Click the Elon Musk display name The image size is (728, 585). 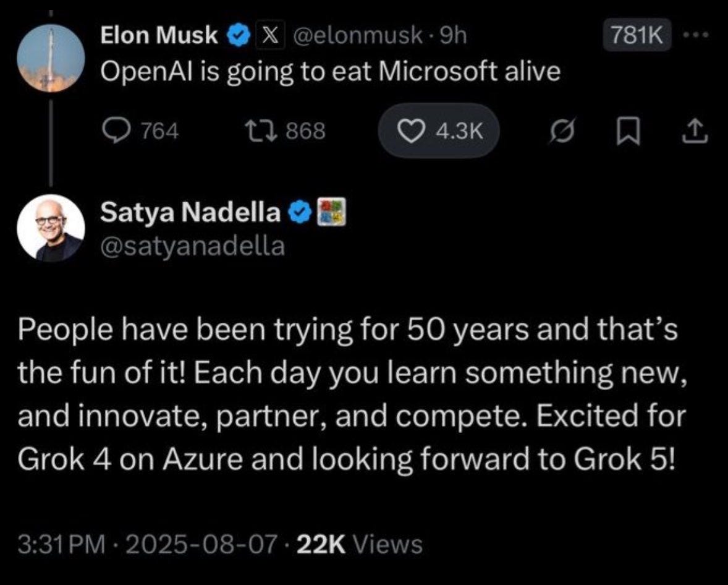[x=159, y=37]
